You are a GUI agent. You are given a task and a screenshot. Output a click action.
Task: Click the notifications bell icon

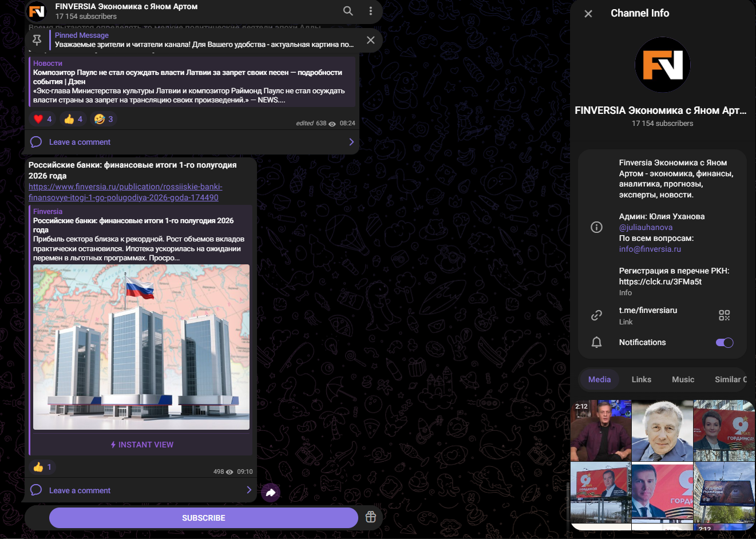click(x=596, y=342)
